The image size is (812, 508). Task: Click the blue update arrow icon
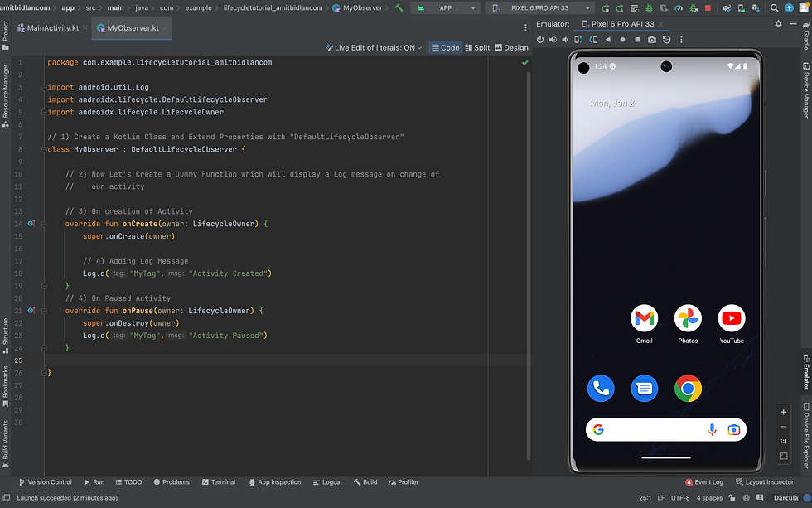coord(789,7)
